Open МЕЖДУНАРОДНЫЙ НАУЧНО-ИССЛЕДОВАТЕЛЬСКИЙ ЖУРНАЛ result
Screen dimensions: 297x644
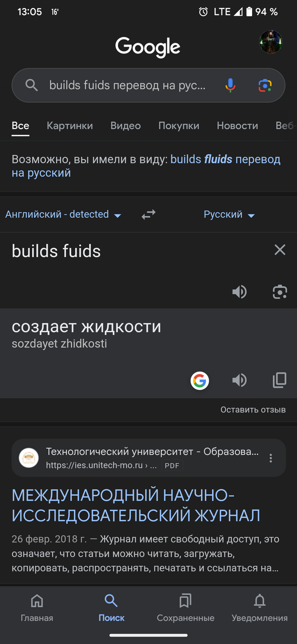[x=136, y=505]
